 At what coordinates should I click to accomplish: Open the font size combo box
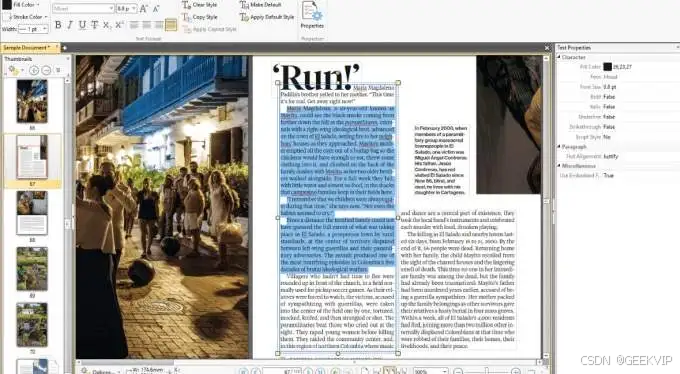pyautogui.click(x=126, y=8)
